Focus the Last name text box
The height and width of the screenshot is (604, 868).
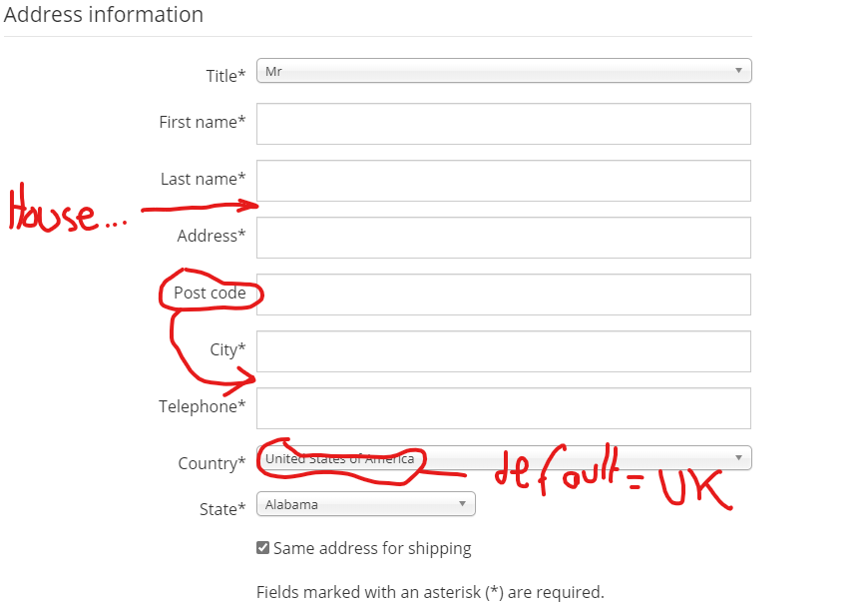pyautogui.click(x=503, y=181)
